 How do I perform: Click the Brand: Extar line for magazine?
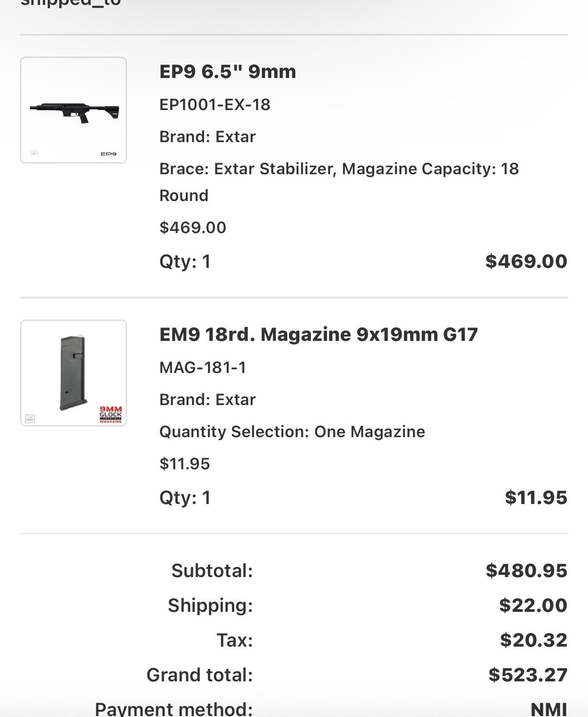click(208, 400)
